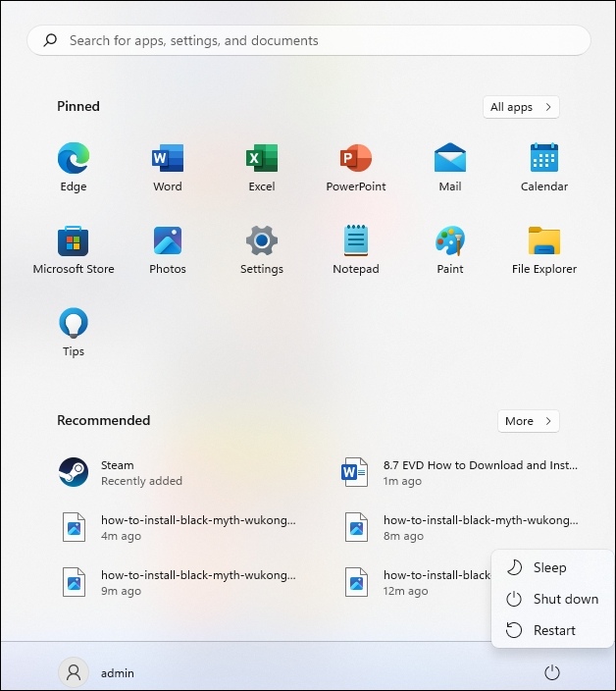
Task: Expand More recommended items
Action: point(528,421)
